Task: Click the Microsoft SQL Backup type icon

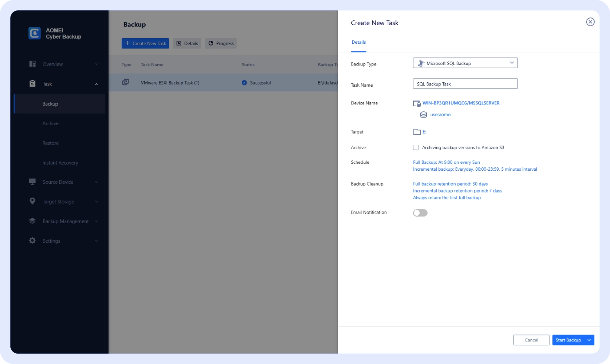Action: (421, 63)
